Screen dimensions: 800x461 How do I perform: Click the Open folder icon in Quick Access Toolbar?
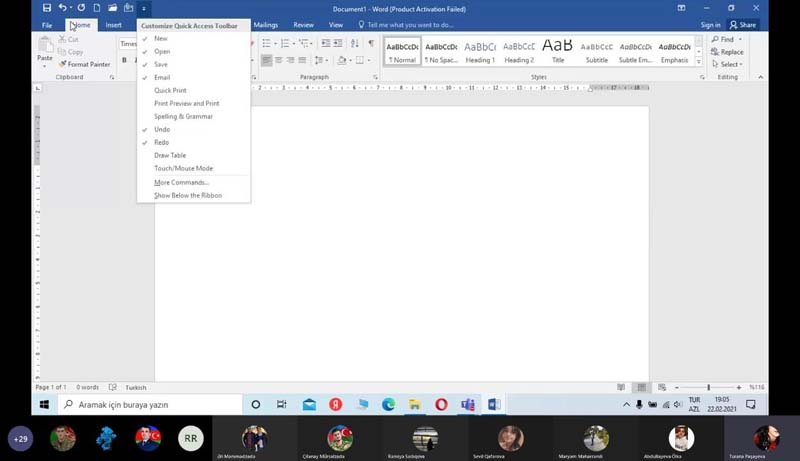click(112, 8)
